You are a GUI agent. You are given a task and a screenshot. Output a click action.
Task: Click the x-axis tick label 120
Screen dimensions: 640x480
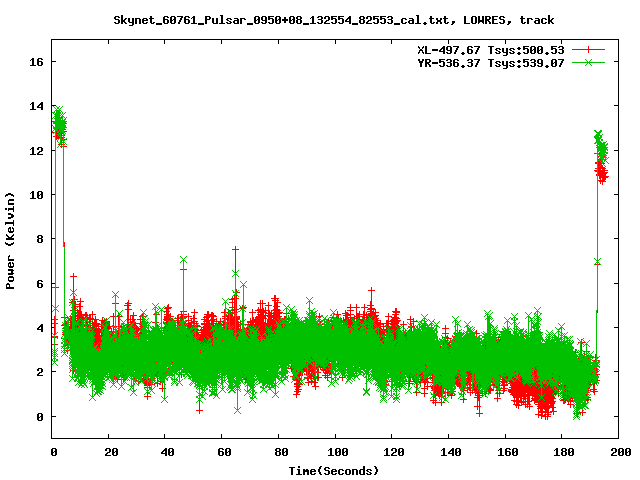(394, 452)
